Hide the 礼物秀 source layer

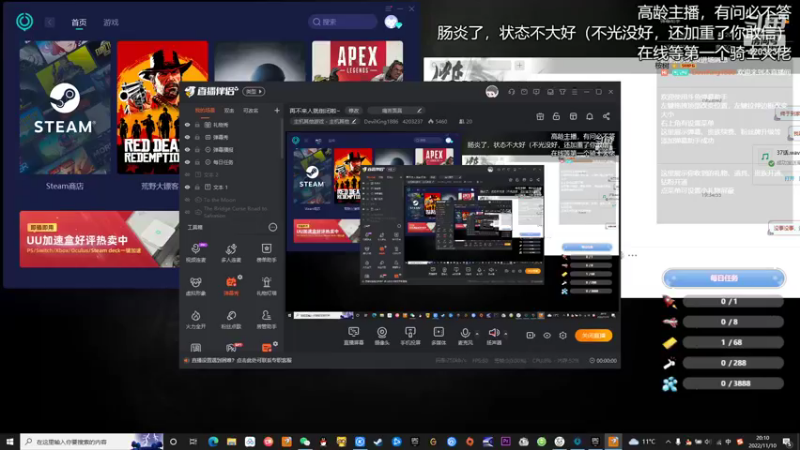click(x=187, y=124)
